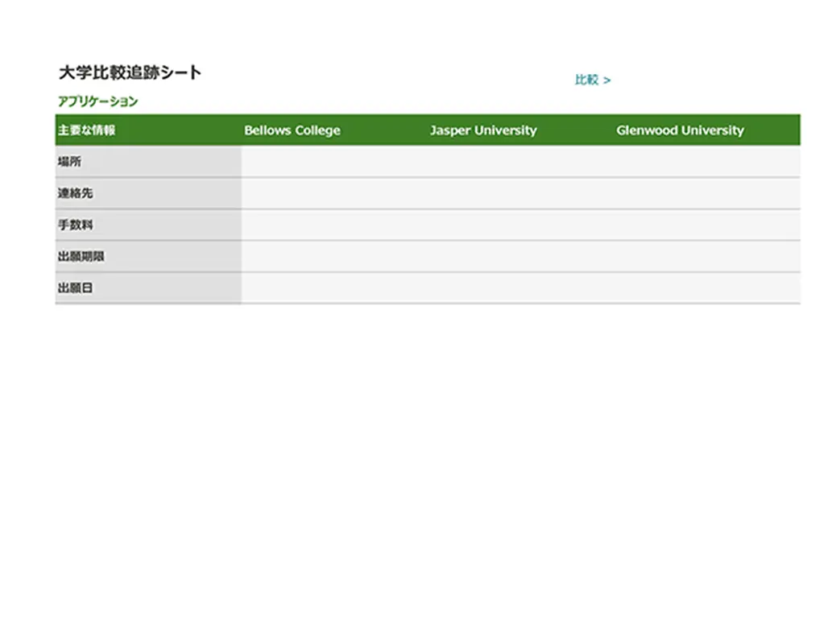
Task: Click Jasper University cell in 手数料 row
Action: pos(520,225)
